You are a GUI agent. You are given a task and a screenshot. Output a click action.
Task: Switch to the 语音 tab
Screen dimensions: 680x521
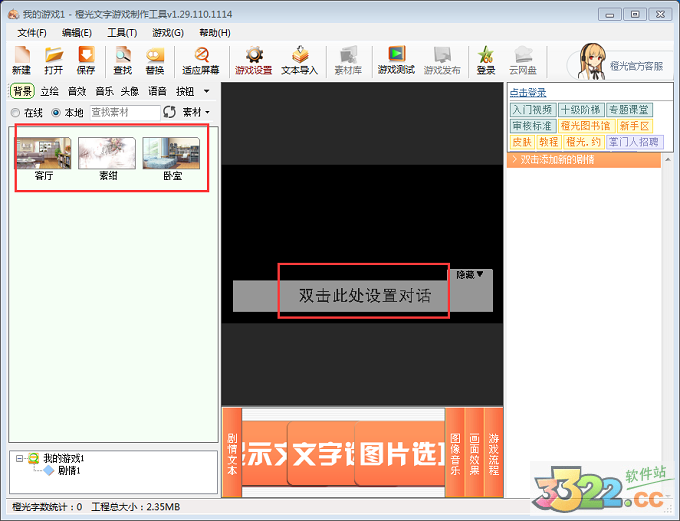click(x=157, y=92)
